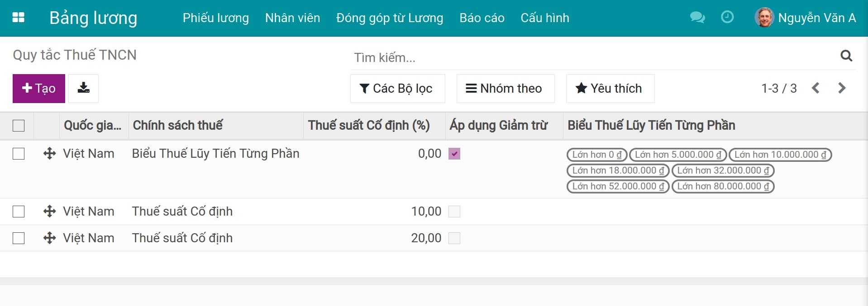Click the search magnifier icon
The width and height of the screenshot is (868, 306).
846,56
